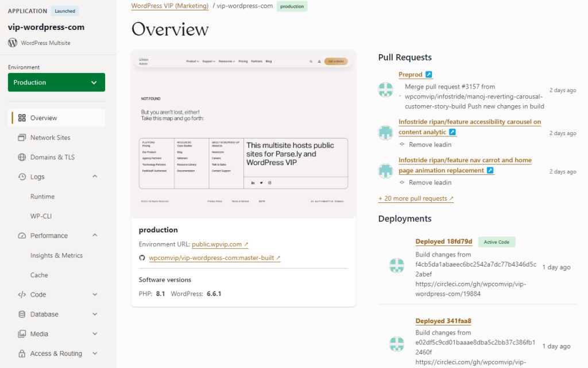Click the Overview grid icon in sidebar

coord(22,118)
